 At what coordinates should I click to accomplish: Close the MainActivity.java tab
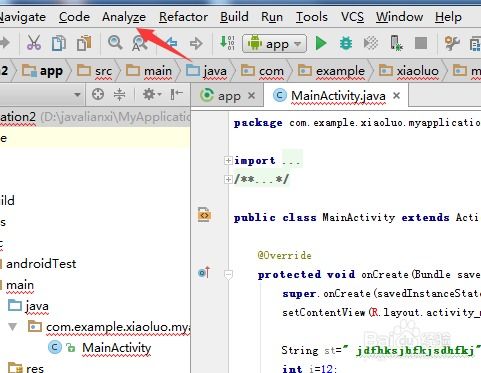click(x=396, y=96)
